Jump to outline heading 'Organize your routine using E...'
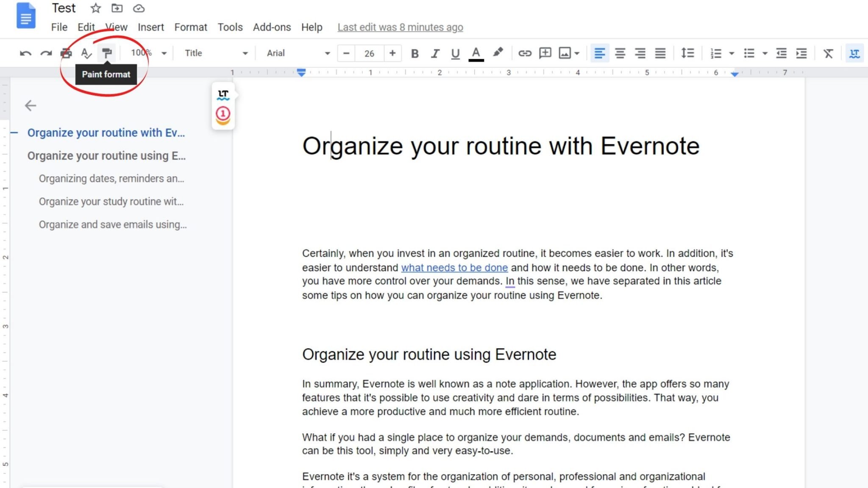Viewport: 868px width, 488px height. point(106,155)
